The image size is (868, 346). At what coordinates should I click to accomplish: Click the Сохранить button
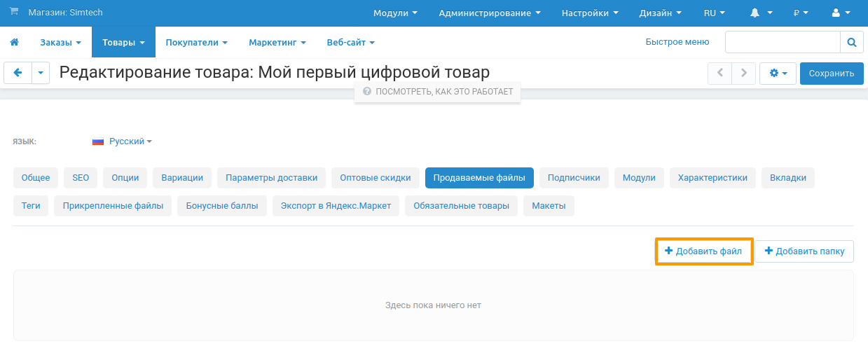pos(831,74)
